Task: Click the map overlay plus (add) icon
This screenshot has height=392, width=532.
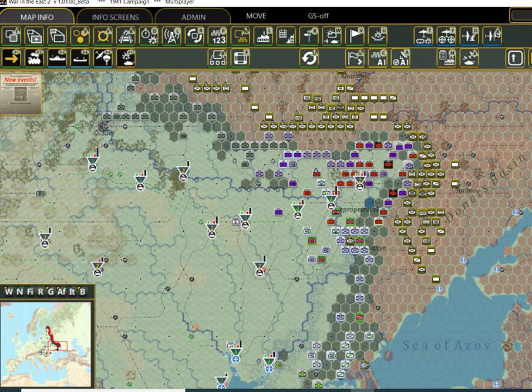Action: [x=34, y=36]
